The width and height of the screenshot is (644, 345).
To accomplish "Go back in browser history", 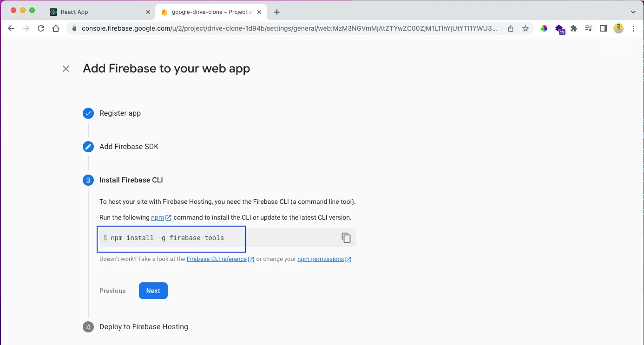I will coord(11,29).
